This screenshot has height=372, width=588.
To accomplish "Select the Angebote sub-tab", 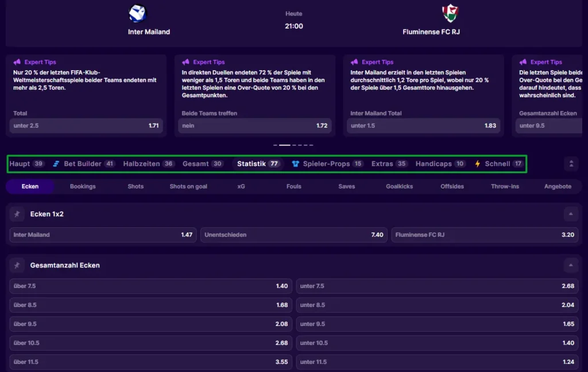I will coord(558,186).
